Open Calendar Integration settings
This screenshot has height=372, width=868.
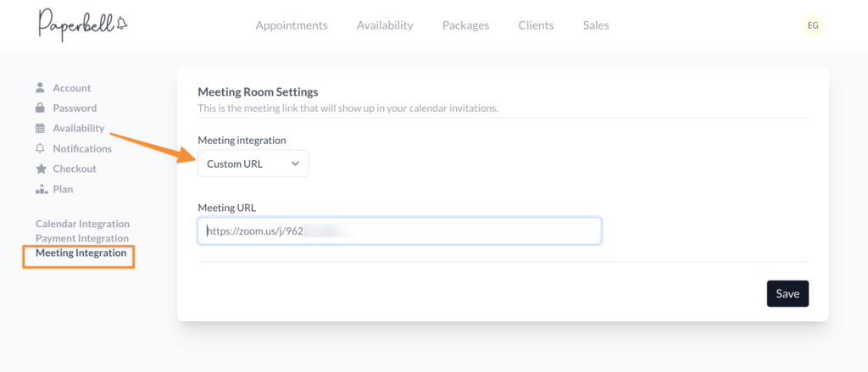tap(82, 224)
